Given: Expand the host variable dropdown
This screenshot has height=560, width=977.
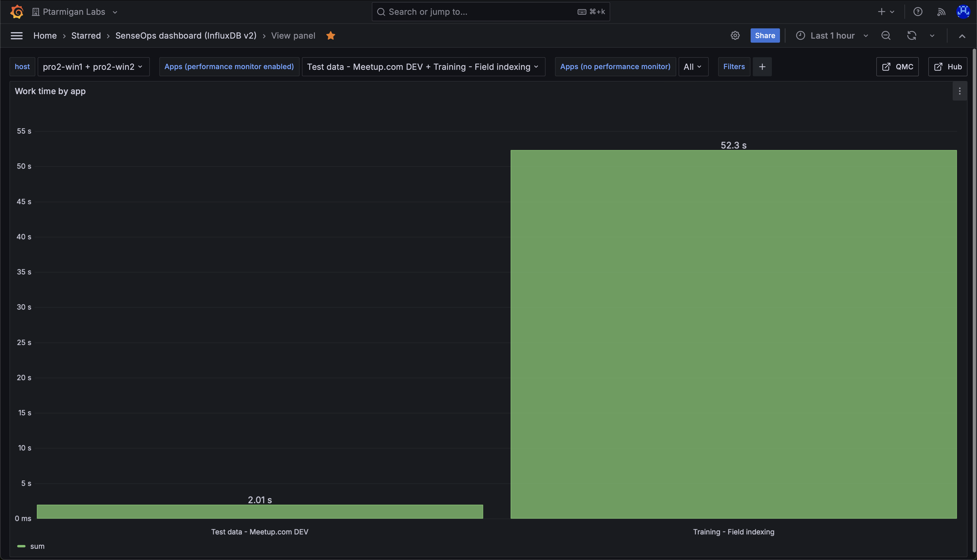Looking at the screenshot, I should [x=93, y=67].
